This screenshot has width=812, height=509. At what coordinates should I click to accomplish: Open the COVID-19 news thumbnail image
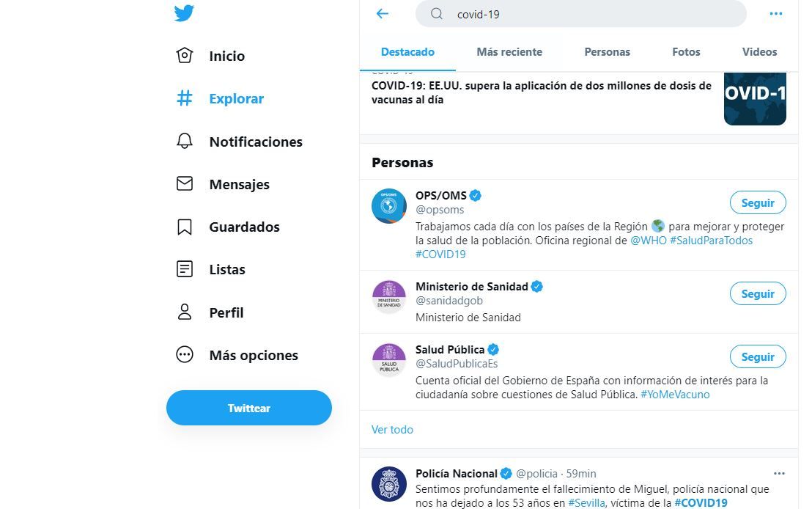click(755, 98)
